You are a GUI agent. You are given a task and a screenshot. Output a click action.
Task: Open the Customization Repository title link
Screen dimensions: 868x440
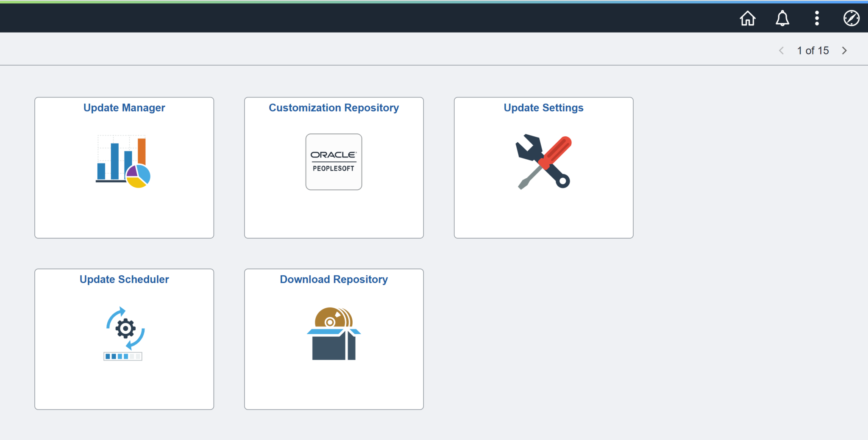click(x=334, y=108)
